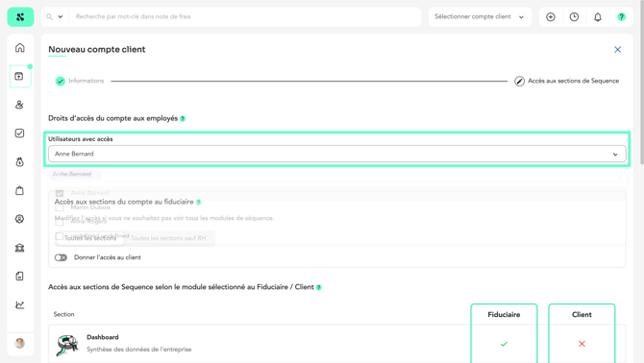Open the analytics chart icon in sidebar
This screenshot has height=363, width=644.
20,304
